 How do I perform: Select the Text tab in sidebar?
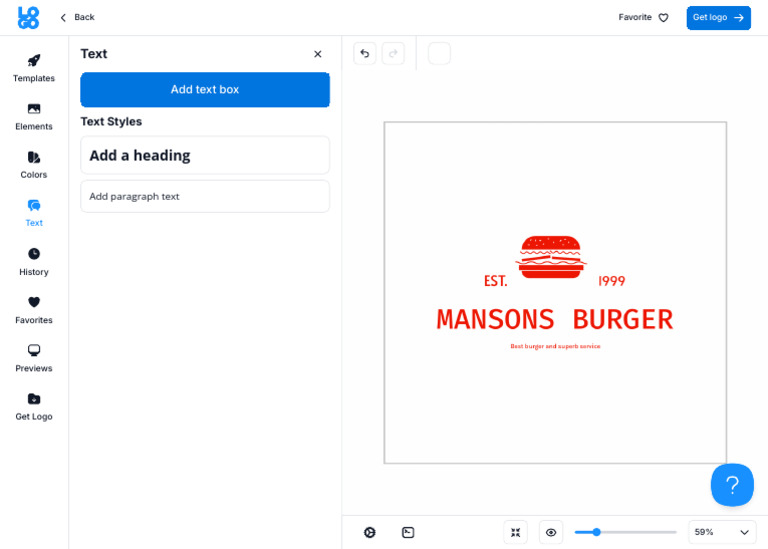pos(34,213)
